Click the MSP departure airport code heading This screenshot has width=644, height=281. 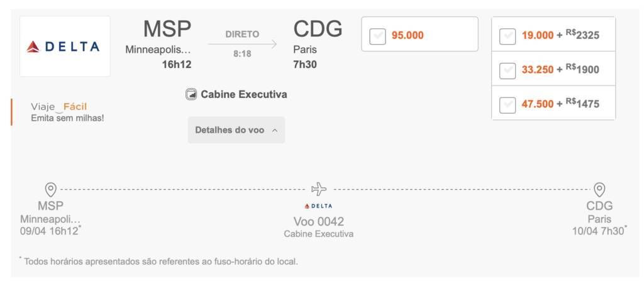tap(167, 29)
